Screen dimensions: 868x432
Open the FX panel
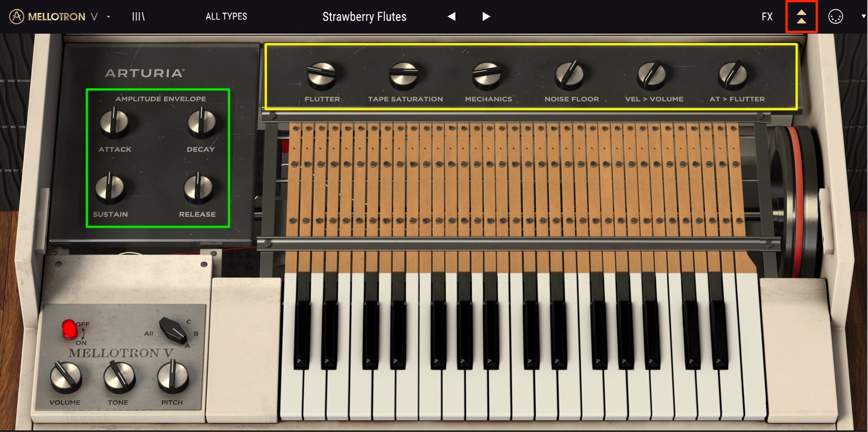[767, 17]
